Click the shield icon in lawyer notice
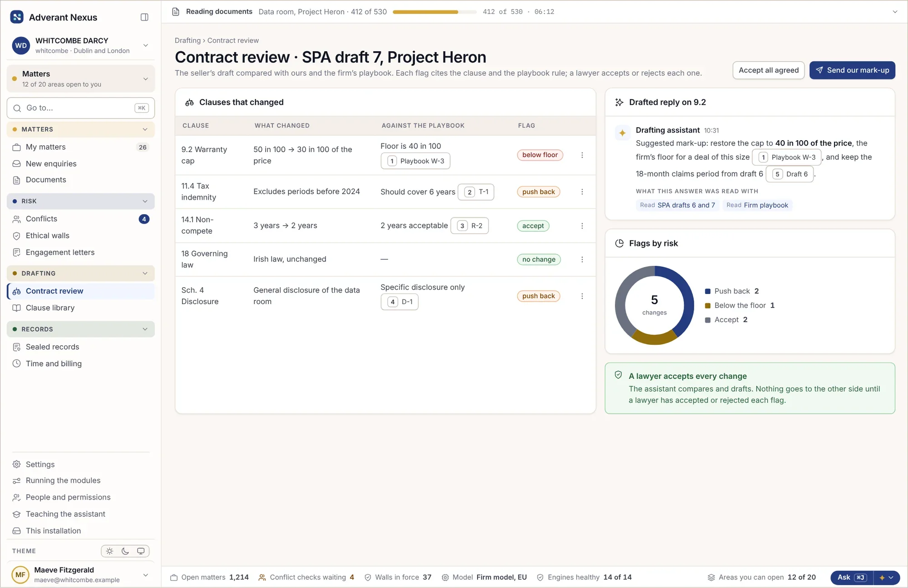Screen dimensions: 908x588 point(618,375)
